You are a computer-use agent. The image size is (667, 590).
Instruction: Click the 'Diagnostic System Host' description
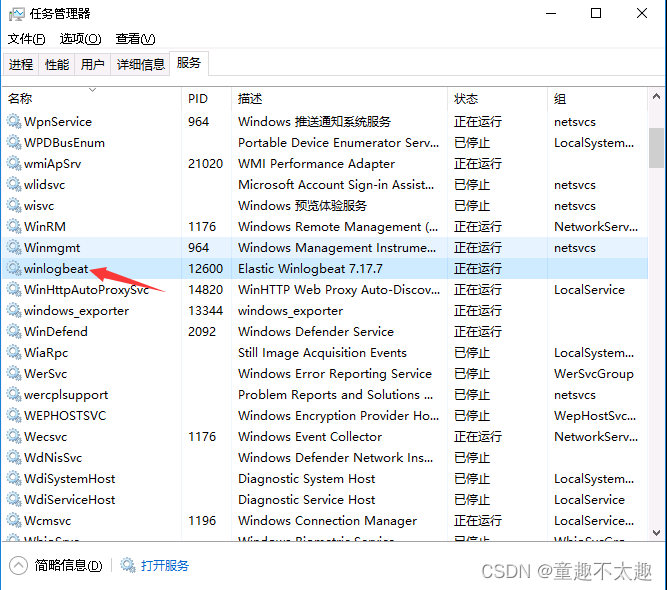point(306,479)
